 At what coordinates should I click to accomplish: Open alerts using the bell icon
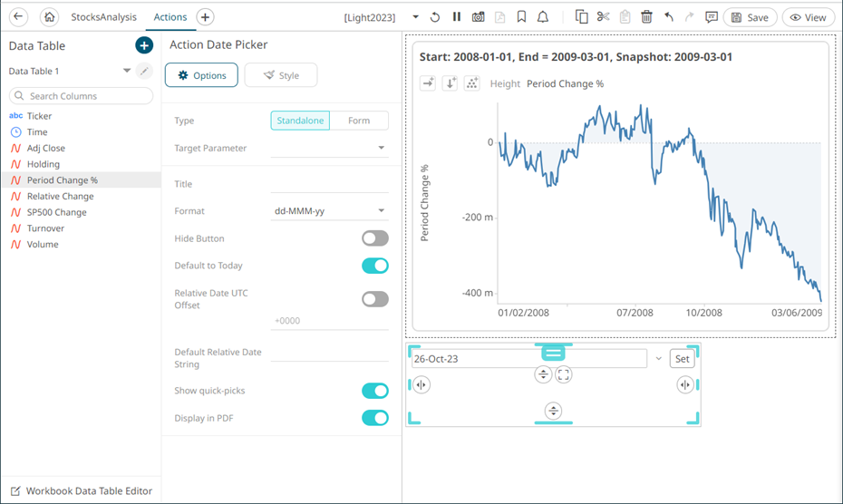(x=543, y=17)
